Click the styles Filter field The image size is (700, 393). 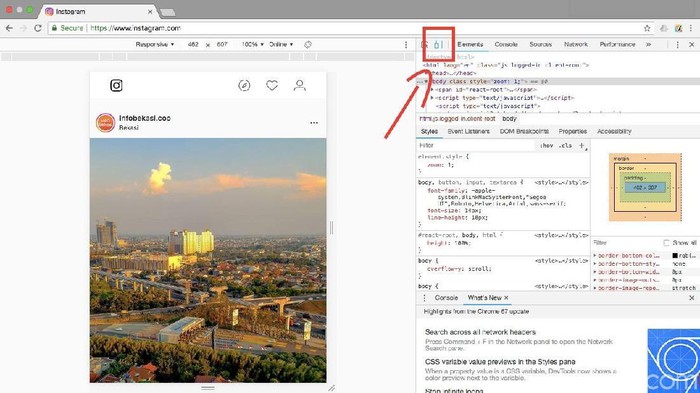(x=475, y=146)
